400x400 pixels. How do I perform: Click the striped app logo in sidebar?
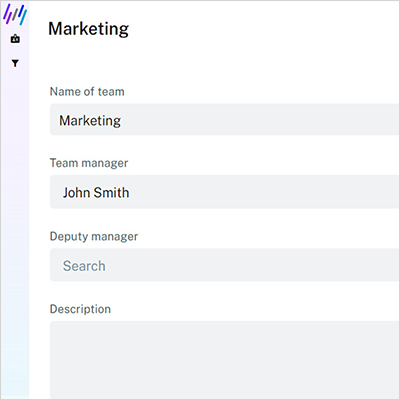[15, 15]
